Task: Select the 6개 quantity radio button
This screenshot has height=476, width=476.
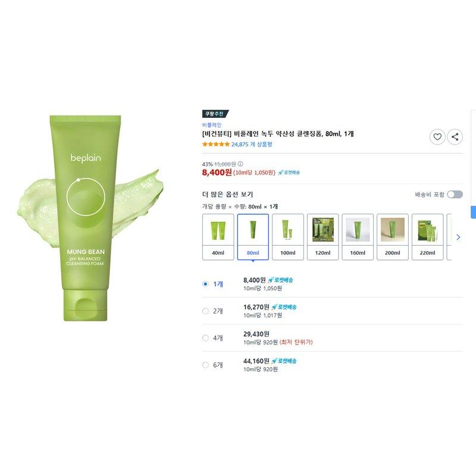Action: 205,365
